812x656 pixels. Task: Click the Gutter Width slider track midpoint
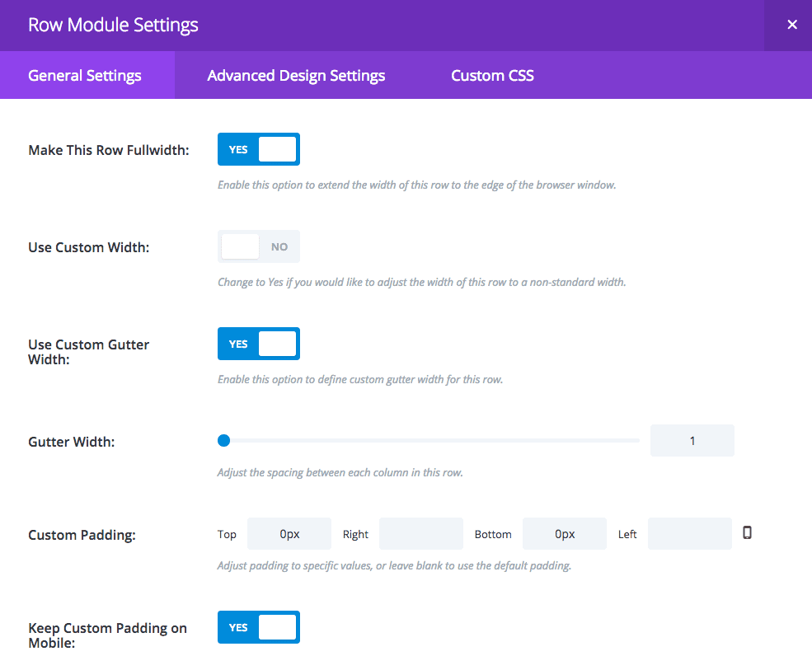429,441
